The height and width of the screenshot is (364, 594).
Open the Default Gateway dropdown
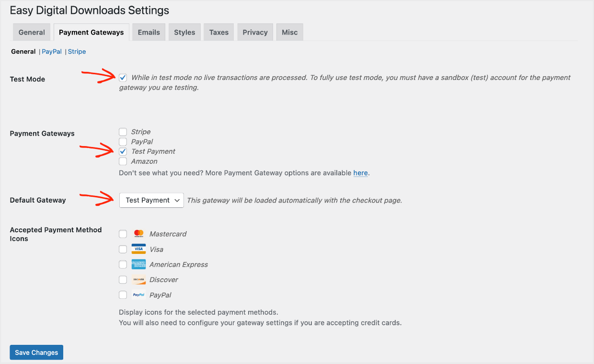point(151,200)
